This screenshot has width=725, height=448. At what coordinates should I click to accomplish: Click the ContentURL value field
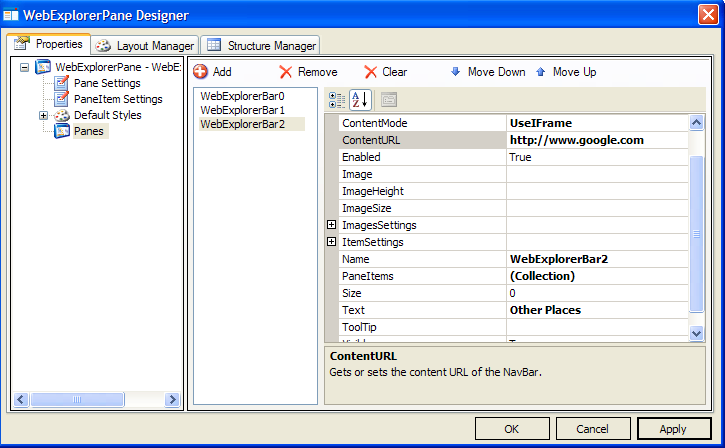pyautogui.click(x=596, y=140)
